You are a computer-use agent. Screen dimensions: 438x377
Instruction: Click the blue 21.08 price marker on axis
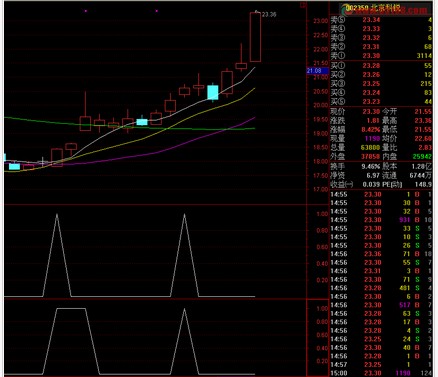pyautogui.click(x=314, y=71)
